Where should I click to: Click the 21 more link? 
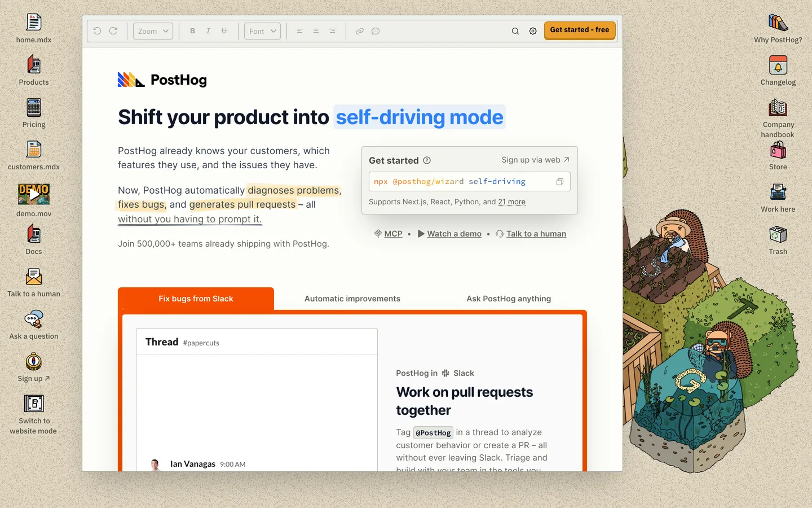point(511,202)
